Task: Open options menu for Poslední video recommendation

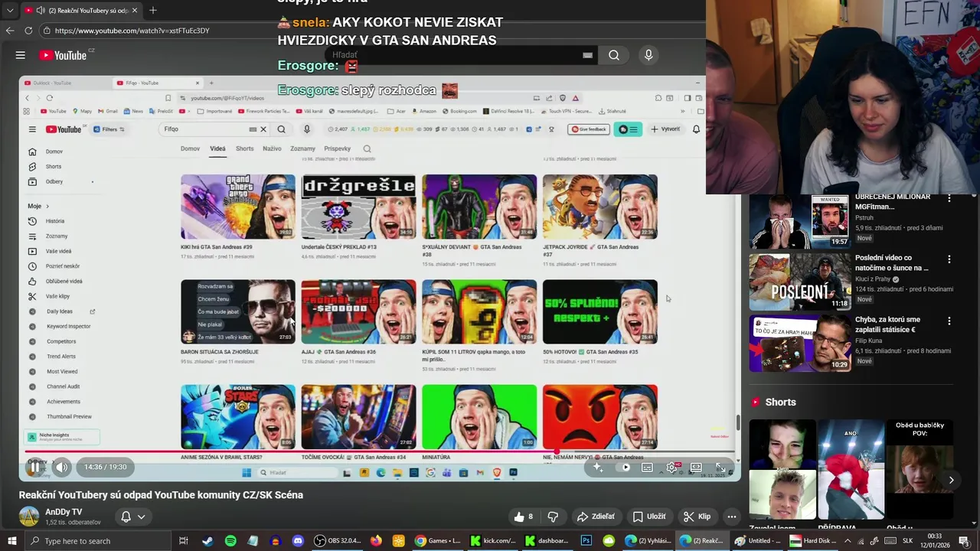Action: pyautogui.click(x=949, y=259)
